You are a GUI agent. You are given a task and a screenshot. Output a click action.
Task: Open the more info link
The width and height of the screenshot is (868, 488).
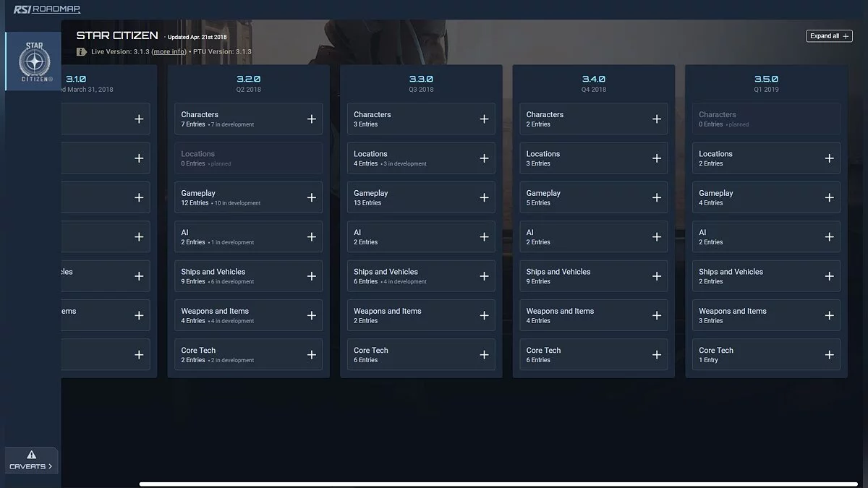[169, 52]
